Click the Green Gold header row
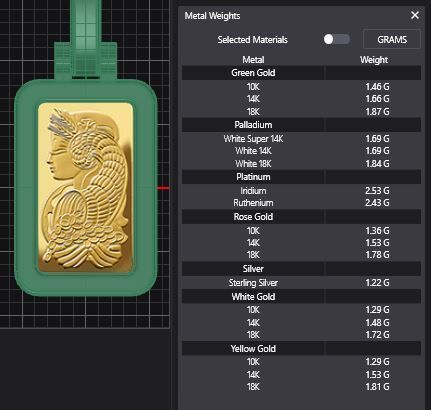 tap(301, 73)
